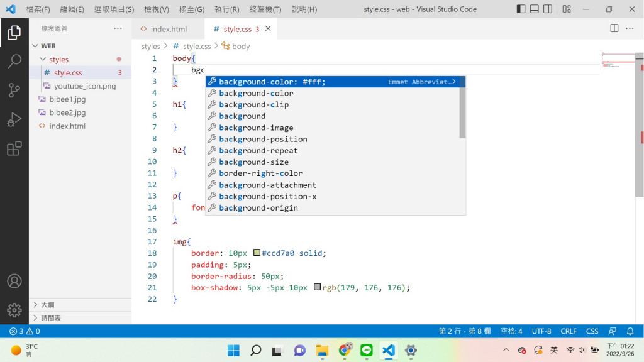This screenshot has height=362, width=644.
Task: Expand the 大綱 outline section
Action: (80, 305)
